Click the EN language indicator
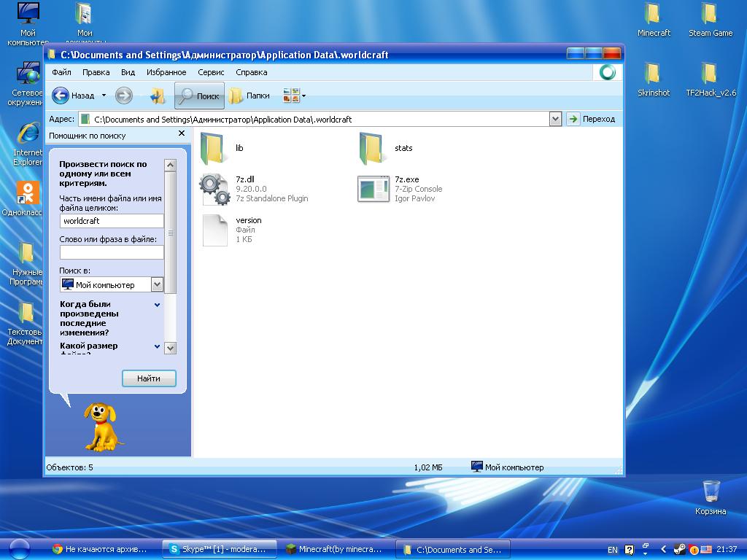This screenshot has height=560, width=747. pos(613,550)
